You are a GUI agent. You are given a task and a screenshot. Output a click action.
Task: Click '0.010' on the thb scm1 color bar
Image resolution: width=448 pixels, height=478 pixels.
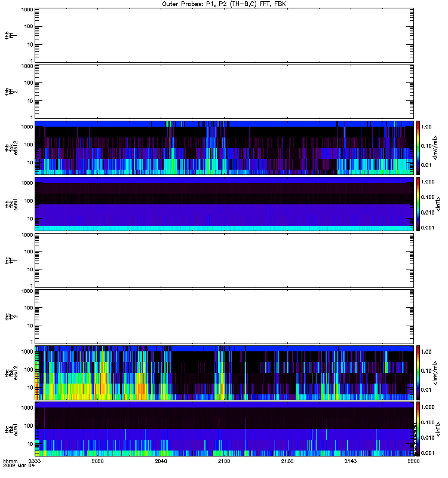(428, 213)
